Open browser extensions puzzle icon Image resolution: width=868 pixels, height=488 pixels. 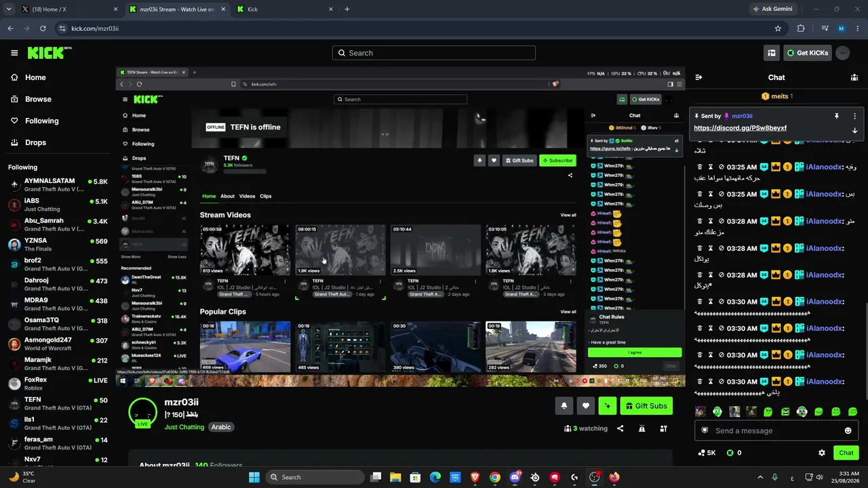(x=801, y=28)
